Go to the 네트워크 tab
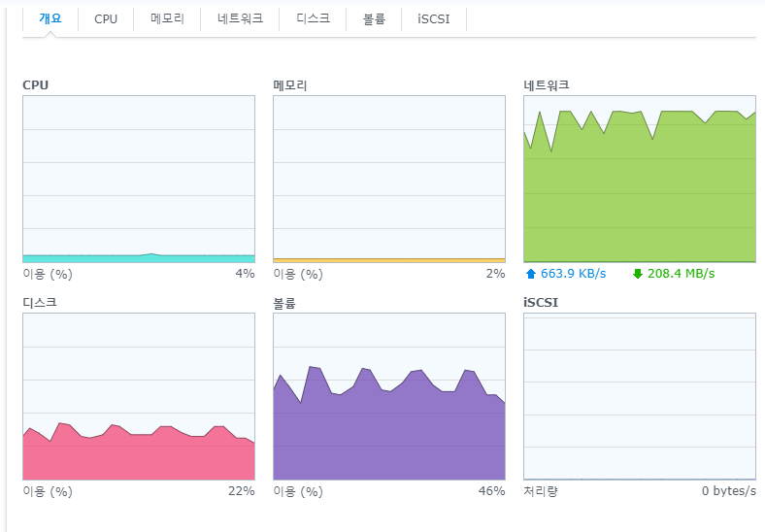Image resolution: width=765 pixels, height=532 pixels. point(240,19)
